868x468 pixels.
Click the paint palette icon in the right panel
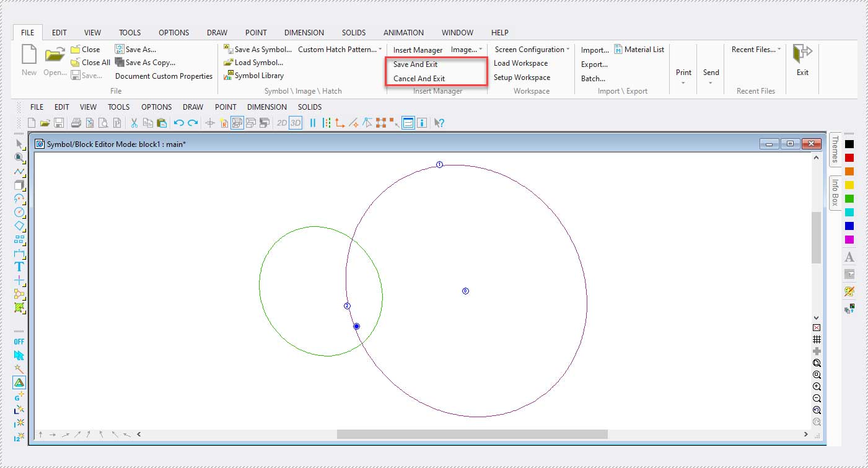click(849, 291)
